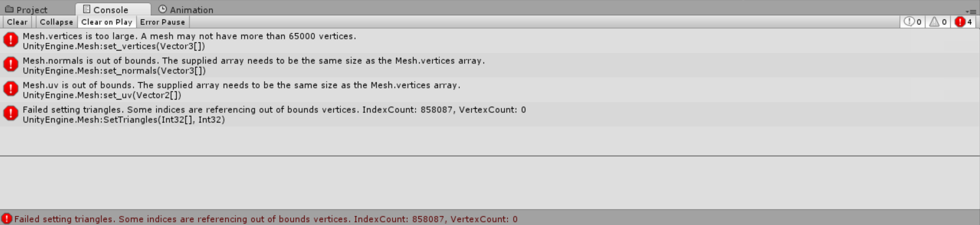Click error icon beside Failed setting triangles
The image size is (980, 225).
pos(10,113)
